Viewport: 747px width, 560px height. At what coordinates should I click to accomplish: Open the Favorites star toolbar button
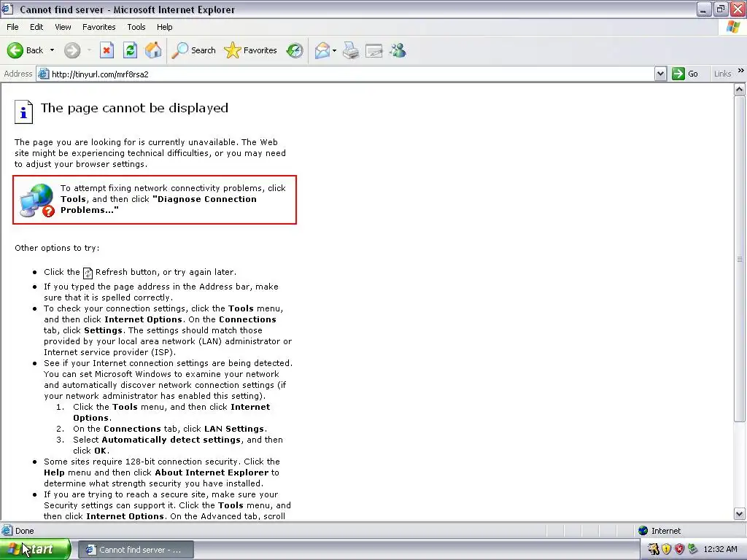point(251,50)
